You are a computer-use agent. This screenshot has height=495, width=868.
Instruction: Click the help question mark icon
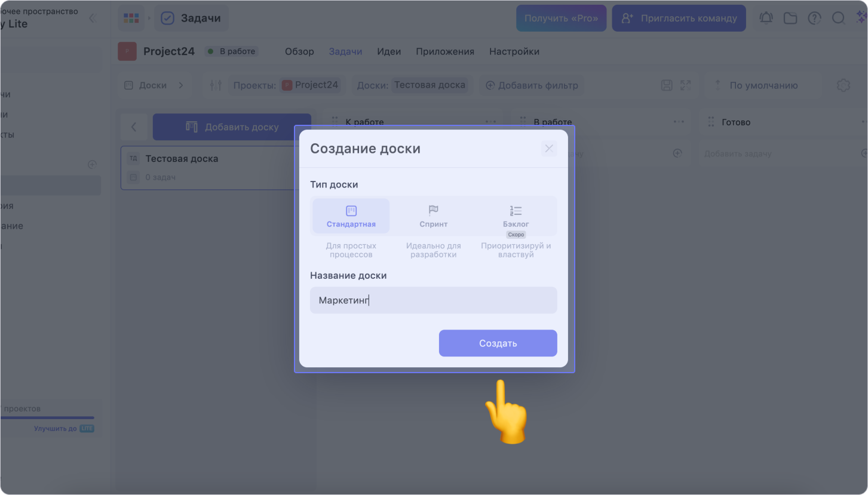pyautogui.click(x=814, y=19)
